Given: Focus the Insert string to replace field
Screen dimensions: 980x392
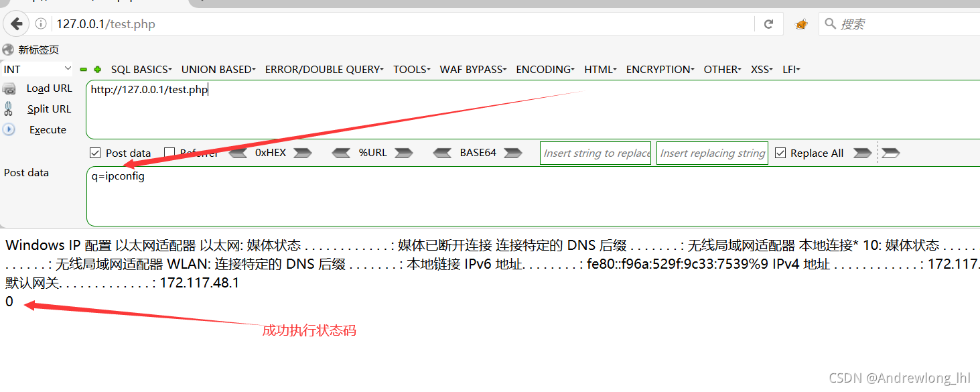Looking at the screenshot, I should pyautogui.click(x=596, y=153).
